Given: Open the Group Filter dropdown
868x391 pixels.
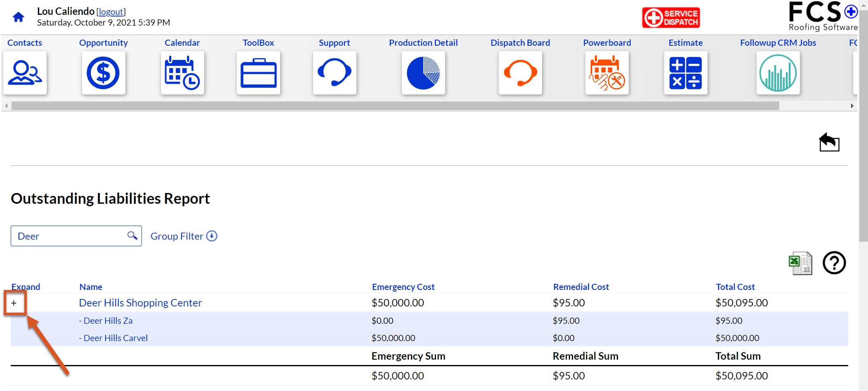Looking at the screenshot, I should 184,236.
